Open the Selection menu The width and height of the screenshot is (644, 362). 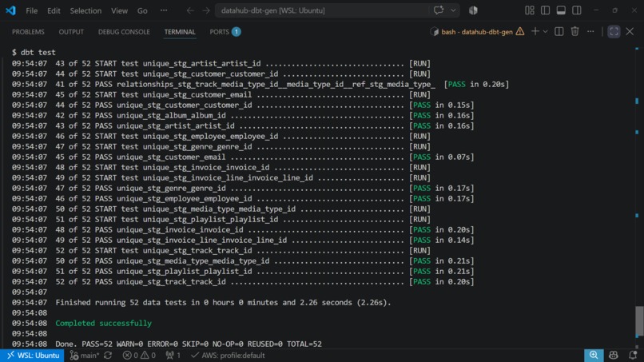(x=85, y=10)
